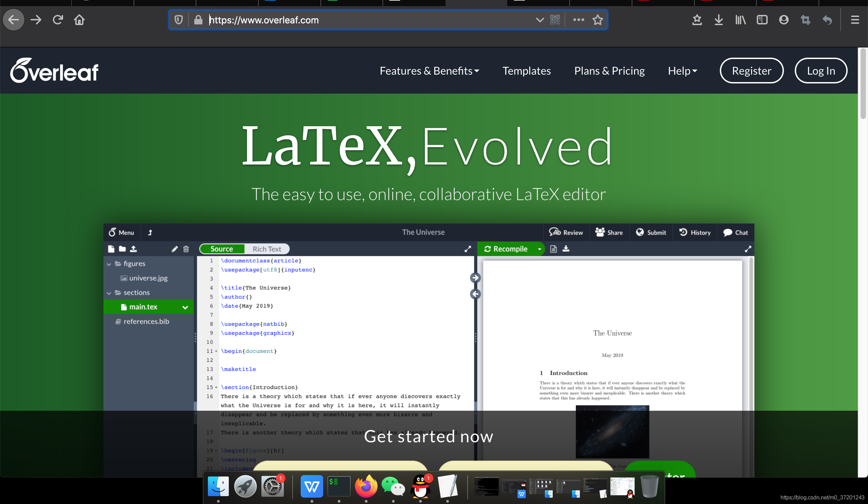The image size is (868, 504).
Task: Open the Firefox hamburger menu icon
Action: tap(855, 20)
